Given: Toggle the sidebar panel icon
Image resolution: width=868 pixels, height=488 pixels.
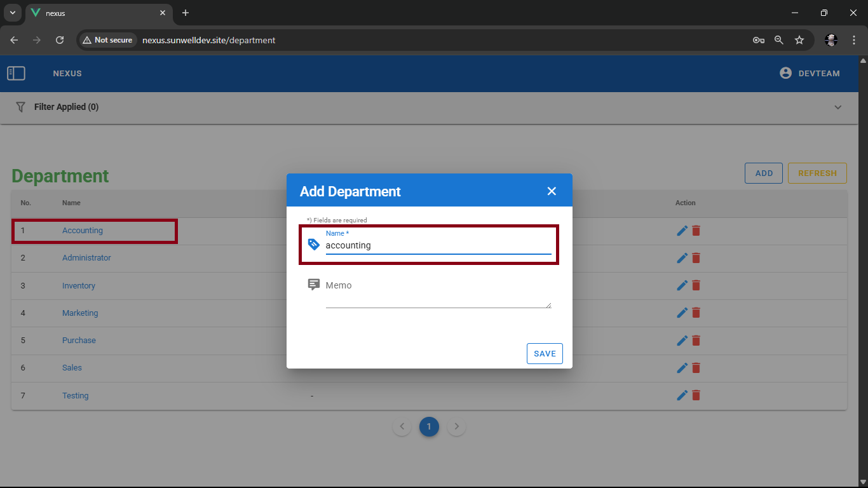Looking at the screenshot, I should pyautogui.click(x=16, y=74).
